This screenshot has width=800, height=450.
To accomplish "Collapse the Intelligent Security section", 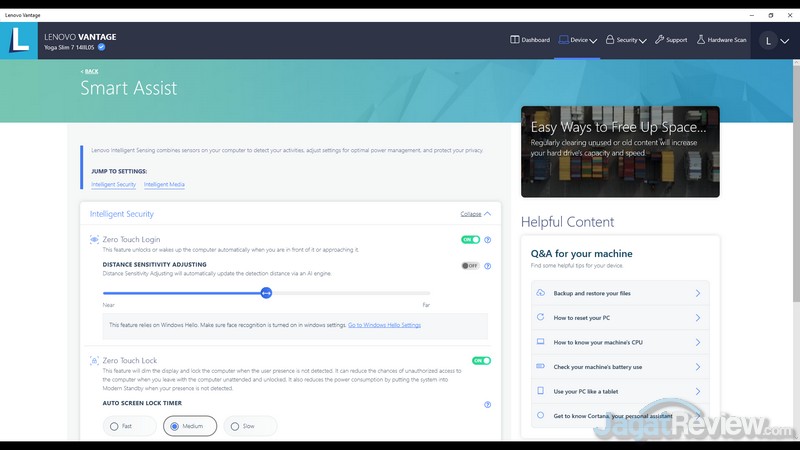I will click(x=475, y=214).
